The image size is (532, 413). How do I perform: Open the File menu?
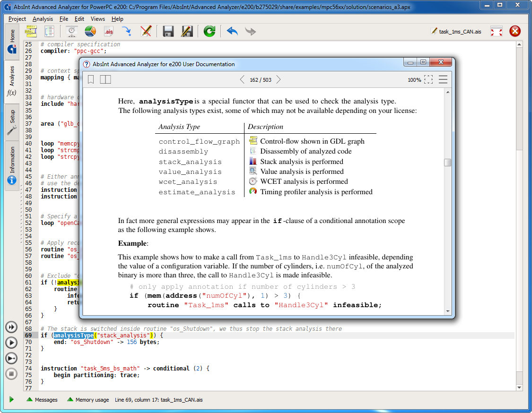click(x=63, y=19)
